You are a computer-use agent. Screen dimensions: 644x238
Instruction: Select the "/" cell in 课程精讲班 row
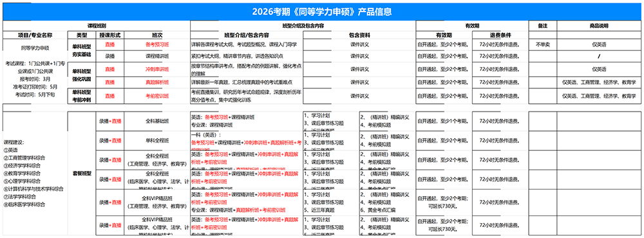click(599, 56)
